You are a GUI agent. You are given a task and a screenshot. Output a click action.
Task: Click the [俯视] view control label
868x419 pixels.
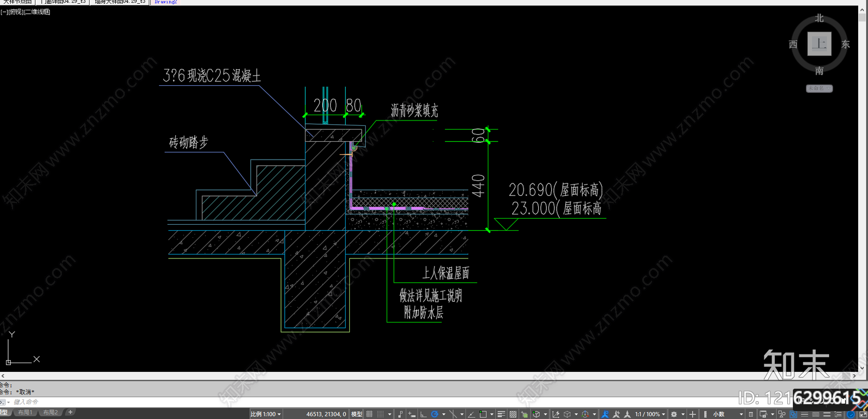(x=16, y=12)
